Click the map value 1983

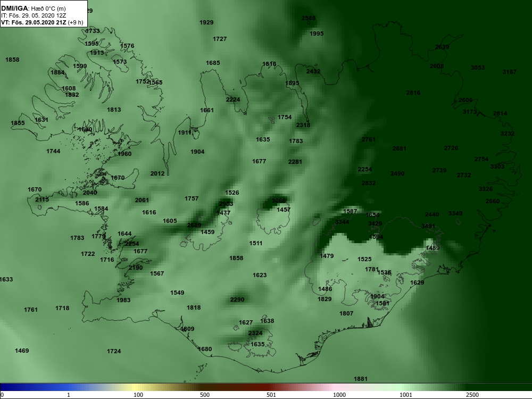pos(123,300)
